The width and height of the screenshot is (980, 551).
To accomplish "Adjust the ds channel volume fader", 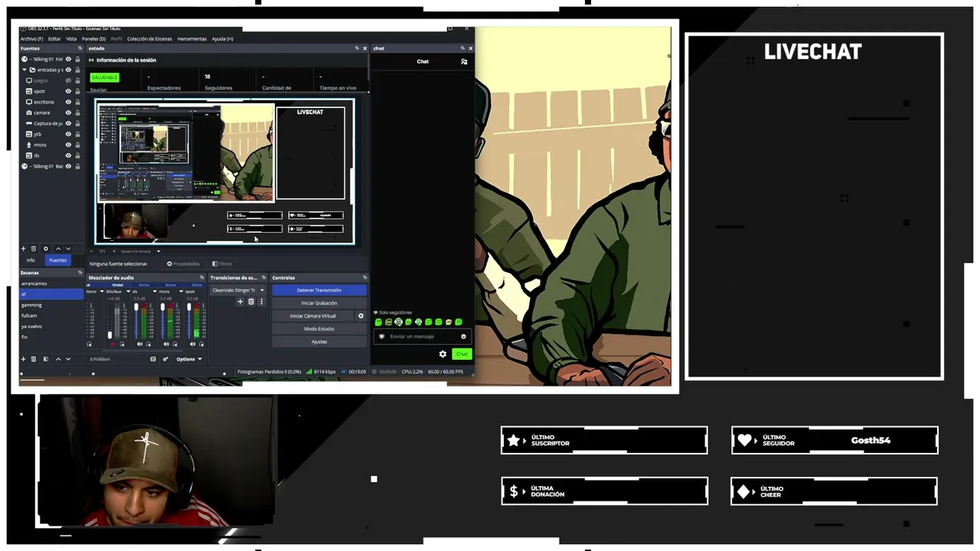I will click(x=136, y=308).
